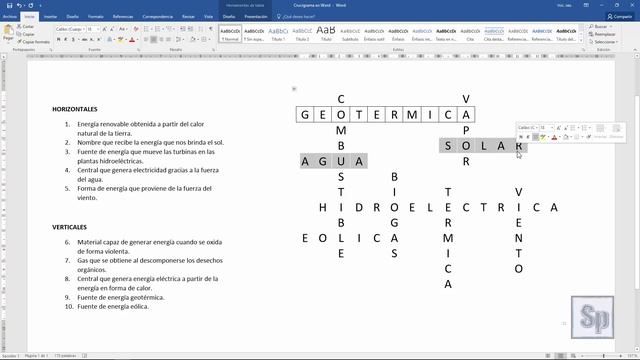The height and width of the screenshot is (360, 640).
Task: Click shading bucket in mini toolbar
Action: pos(566,137)
